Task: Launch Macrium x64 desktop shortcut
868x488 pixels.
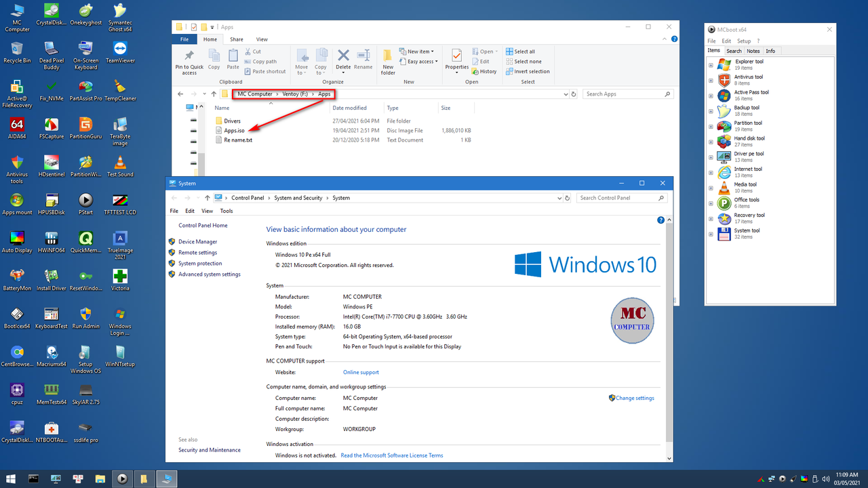Action: point(52,355)
